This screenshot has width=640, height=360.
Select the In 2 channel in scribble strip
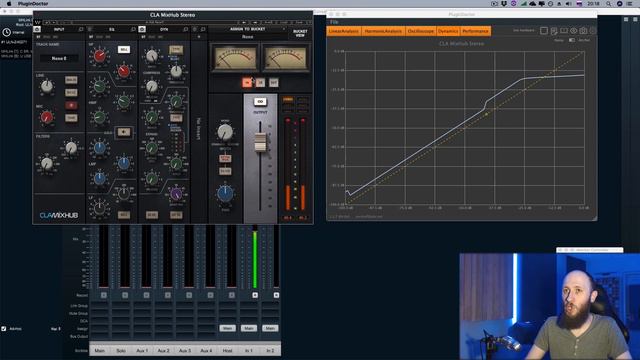[270, 351]
